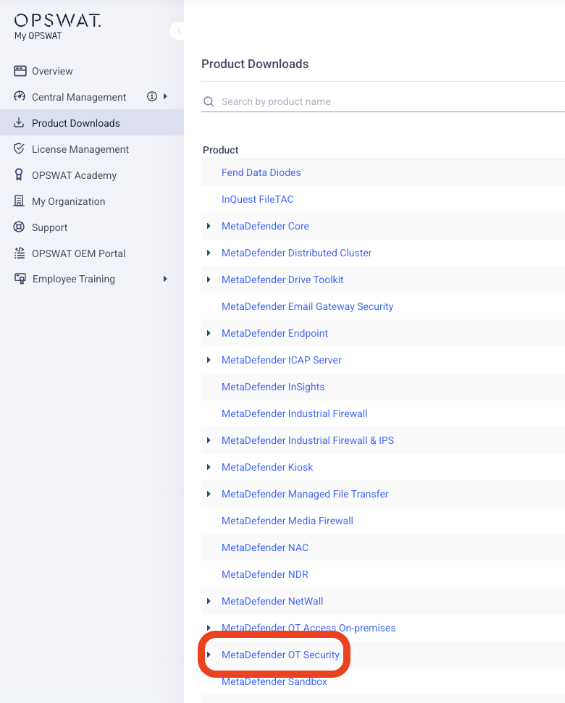Open MetaDefender Email Gateway Security link
The height and width of the screenshot is (703, 565).
click(307, 307)
